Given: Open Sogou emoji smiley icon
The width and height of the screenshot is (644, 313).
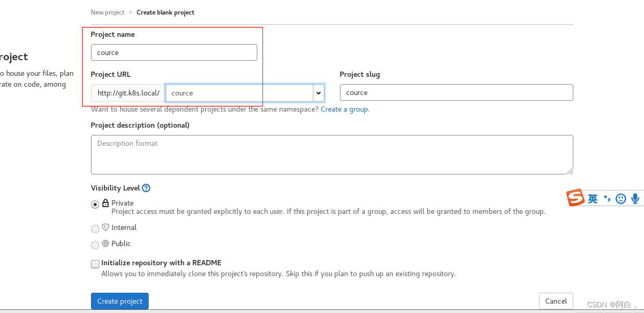Looking at the screenshot, I should click(x=621, y=199).
